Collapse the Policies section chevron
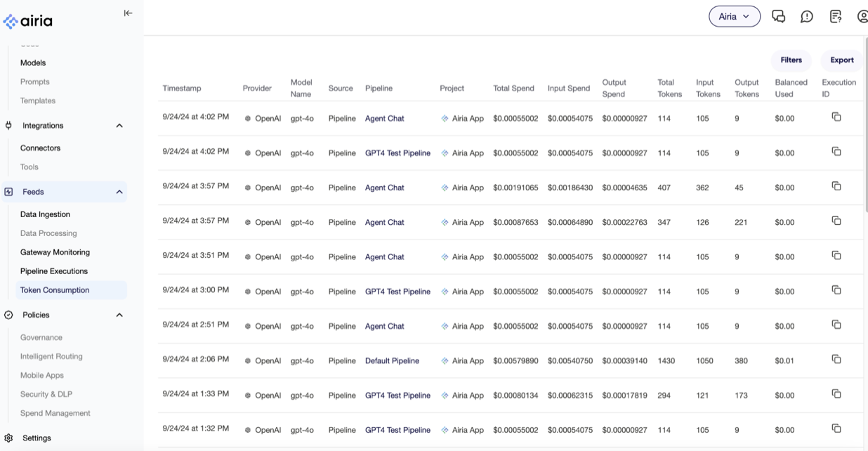 coord(119,315)
